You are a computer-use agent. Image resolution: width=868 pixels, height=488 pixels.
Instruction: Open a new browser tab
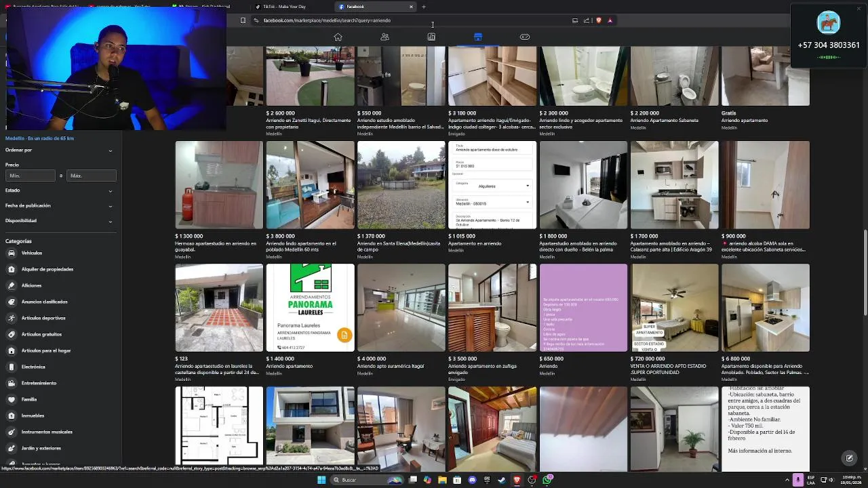tap(424, 7)
